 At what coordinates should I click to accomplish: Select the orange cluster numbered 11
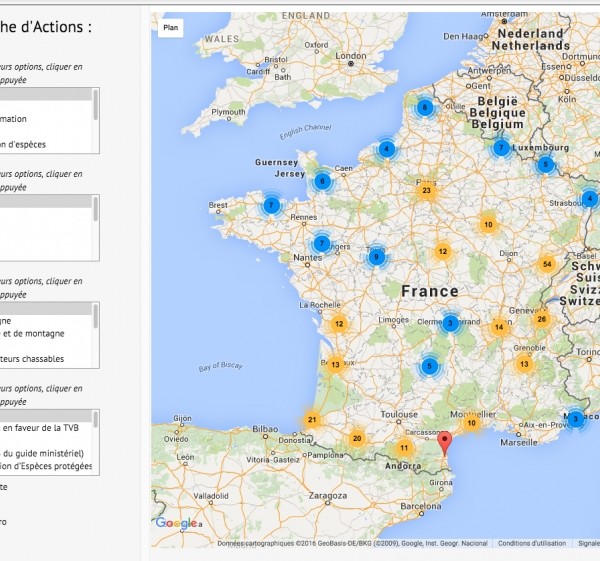(404, 448)
